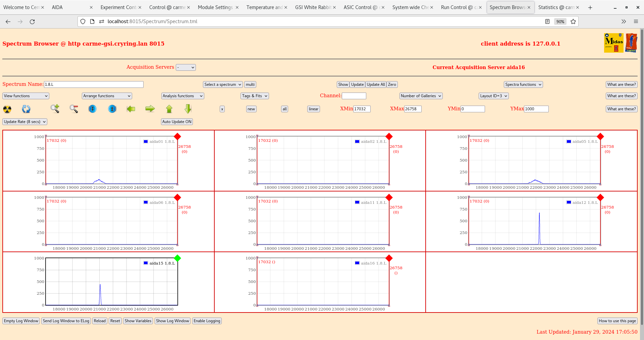Click the How to use this page button
Viewport: 644px width, 340px height.
pos(617,321)
